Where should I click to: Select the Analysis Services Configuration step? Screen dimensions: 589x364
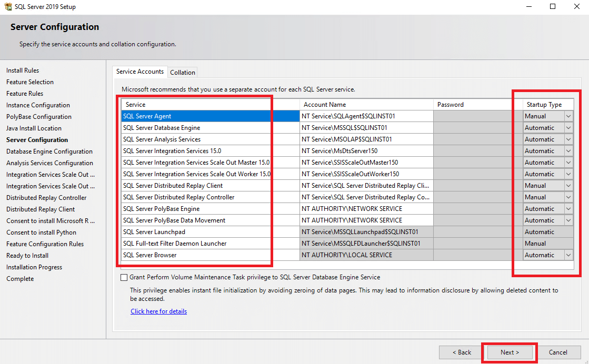click(49, 163)
